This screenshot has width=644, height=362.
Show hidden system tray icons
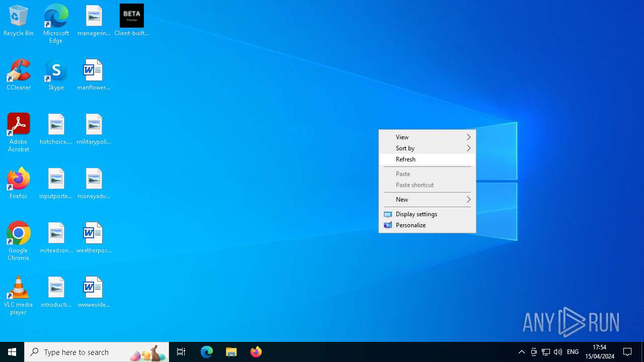pyautogui.click(x=522, y=352)
